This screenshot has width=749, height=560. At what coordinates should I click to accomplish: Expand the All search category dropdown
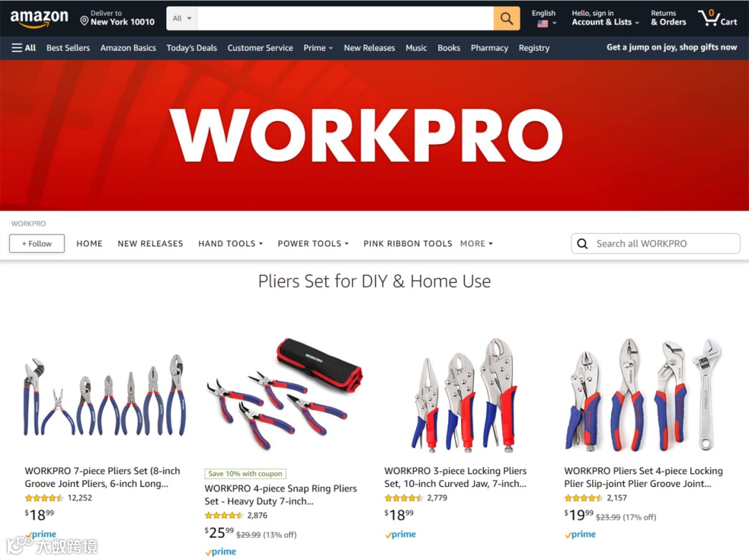point(181,18)
